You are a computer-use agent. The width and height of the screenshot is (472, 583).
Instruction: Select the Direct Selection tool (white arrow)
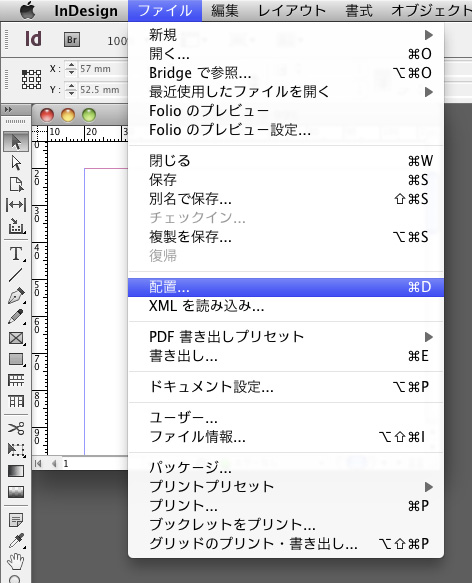pyautogui.click(x=16, y=163)
